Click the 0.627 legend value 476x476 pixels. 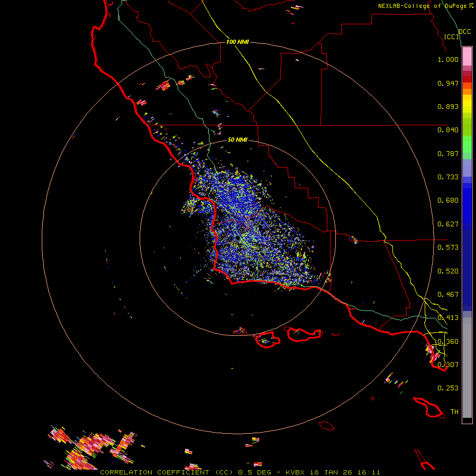pyautogui.click(x=448, y=224)
